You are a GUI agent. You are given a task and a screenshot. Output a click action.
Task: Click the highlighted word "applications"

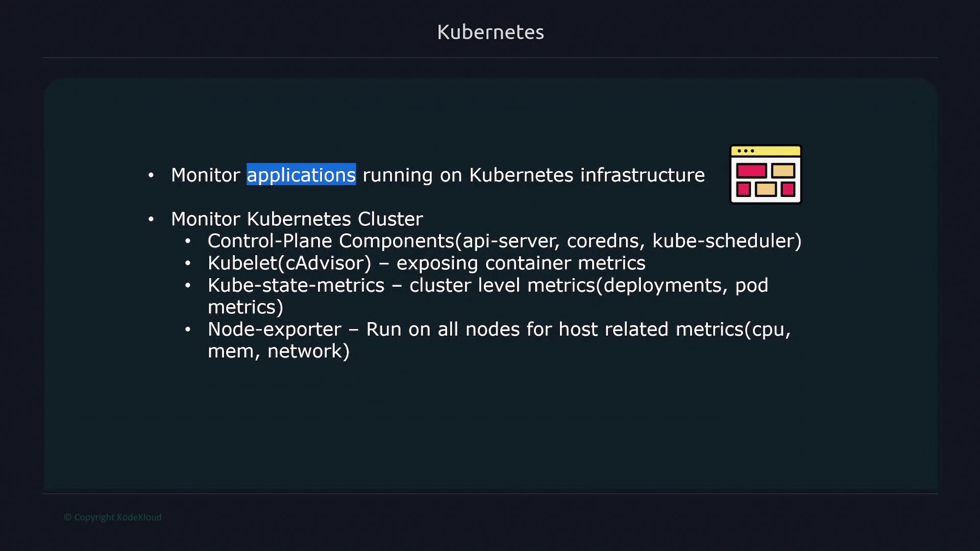(301, 175)
